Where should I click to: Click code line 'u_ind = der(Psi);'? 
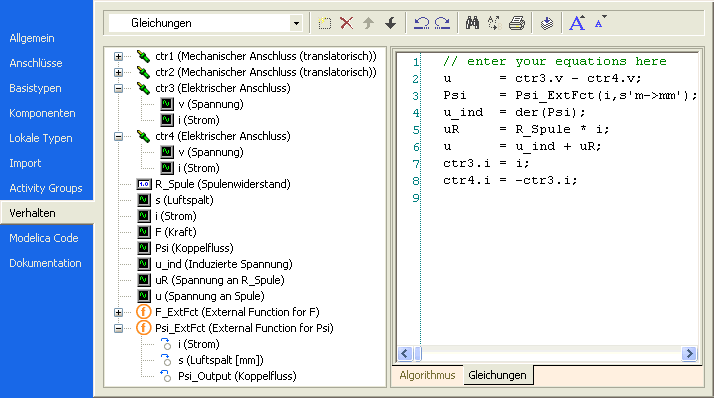(514, 112)
